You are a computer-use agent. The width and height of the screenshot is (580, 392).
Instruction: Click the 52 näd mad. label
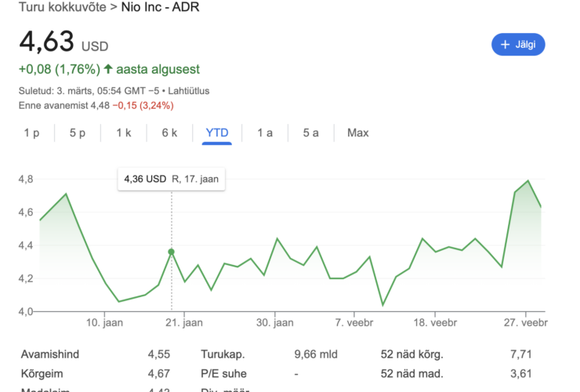(412, 373)
